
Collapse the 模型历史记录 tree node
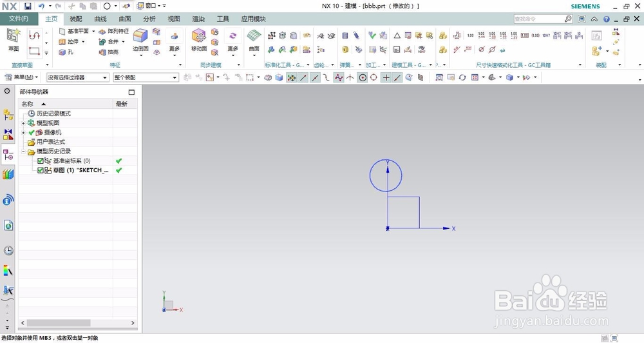pyautogui.click(x=23, y=152)
